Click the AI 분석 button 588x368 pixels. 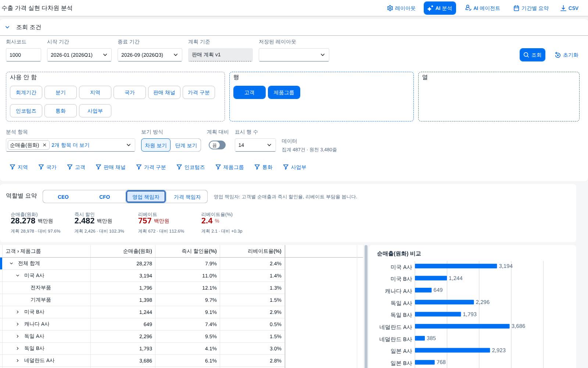tap(440, 8)
